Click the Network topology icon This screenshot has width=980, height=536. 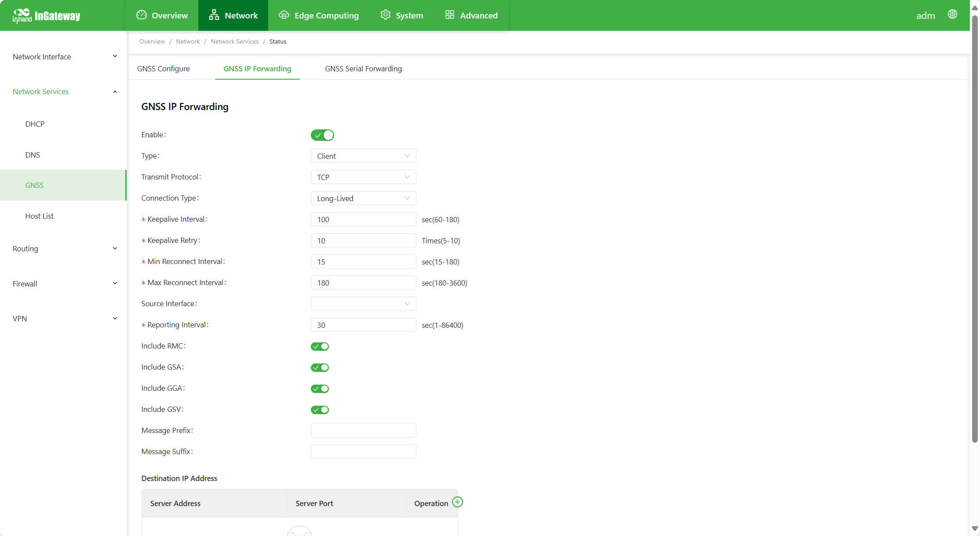(214, 15)
